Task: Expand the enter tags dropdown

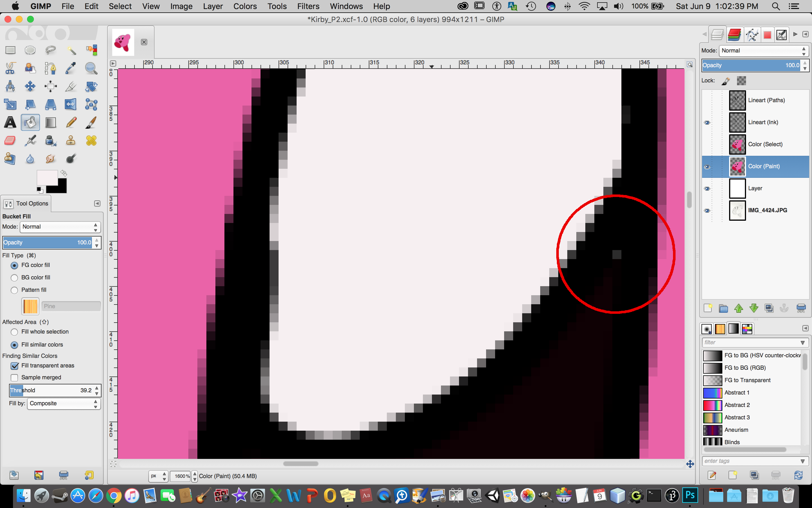Action: pyautogui.click(x=803, y=461)
